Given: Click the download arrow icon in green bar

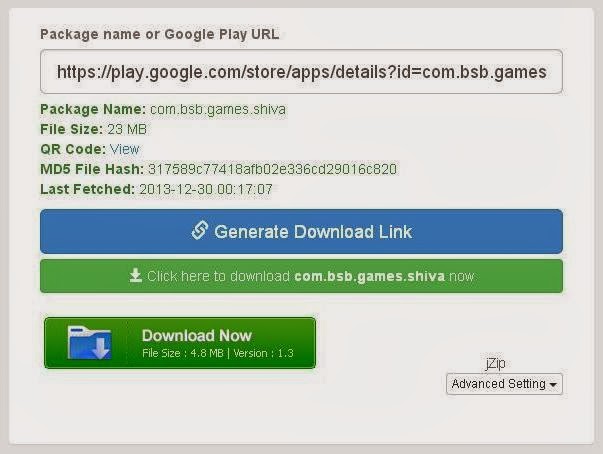Looking at the screenshot, I should (135, 276).
